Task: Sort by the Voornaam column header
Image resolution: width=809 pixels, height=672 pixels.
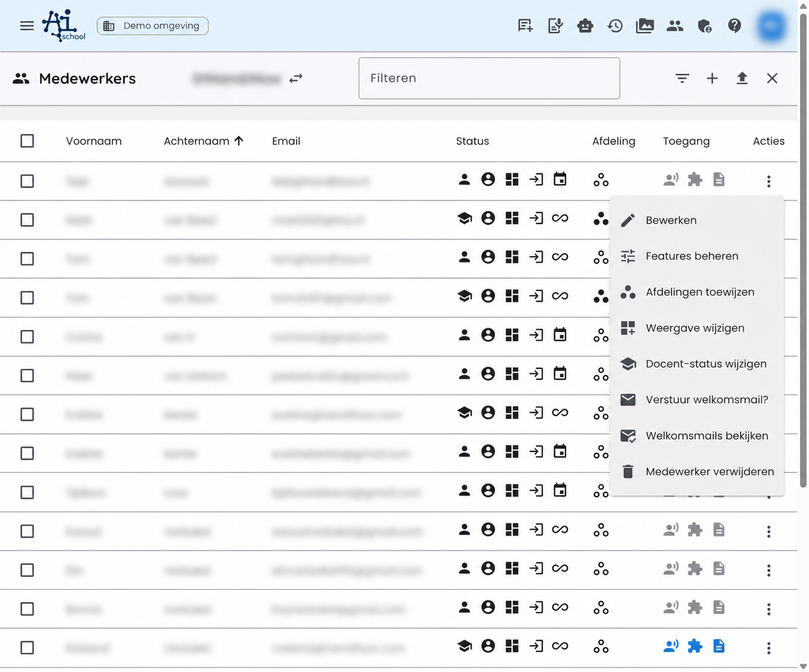Action: 93,141
